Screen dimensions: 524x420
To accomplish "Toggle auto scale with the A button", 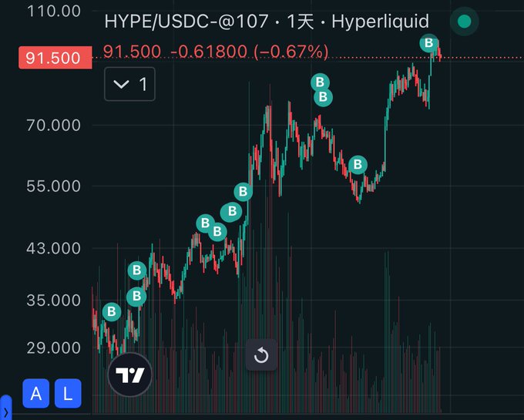I will click(36, 394).
